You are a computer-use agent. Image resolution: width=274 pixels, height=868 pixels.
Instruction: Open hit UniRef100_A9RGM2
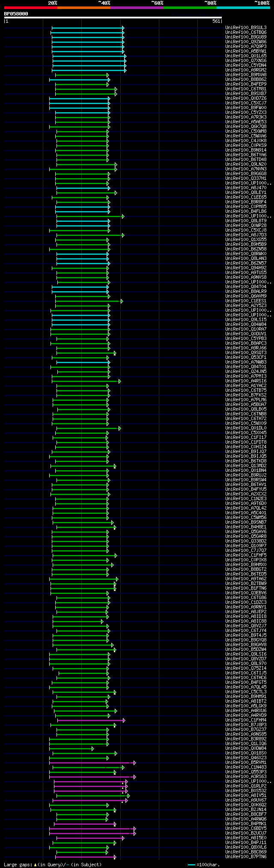pyautogui.click(x=246, y=70)
